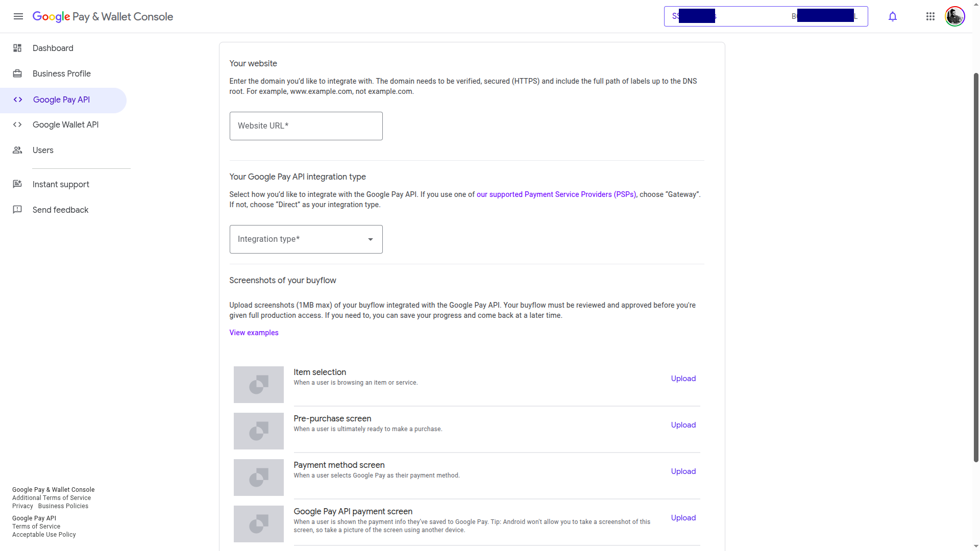Click the Dashboard sidebar icon

pos(17,48)
